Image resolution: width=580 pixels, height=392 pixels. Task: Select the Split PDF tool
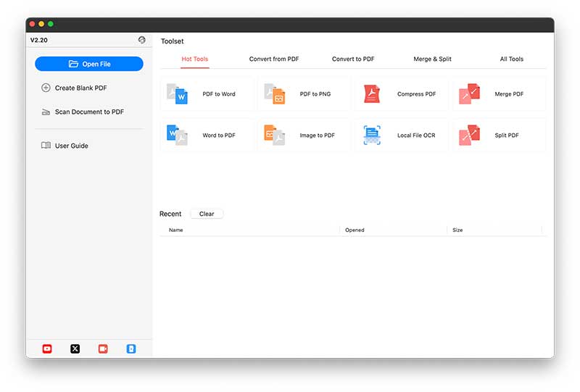point(499,135)
